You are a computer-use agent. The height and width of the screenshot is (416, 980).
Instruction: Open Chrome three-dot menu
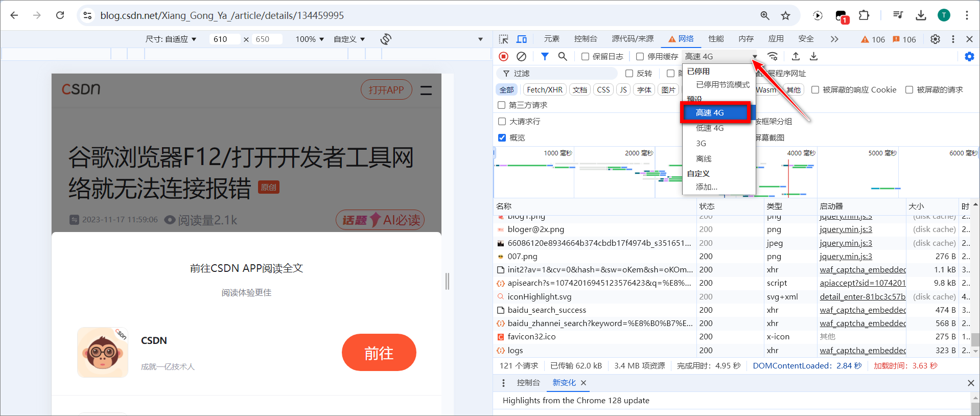tap(967, 15)
